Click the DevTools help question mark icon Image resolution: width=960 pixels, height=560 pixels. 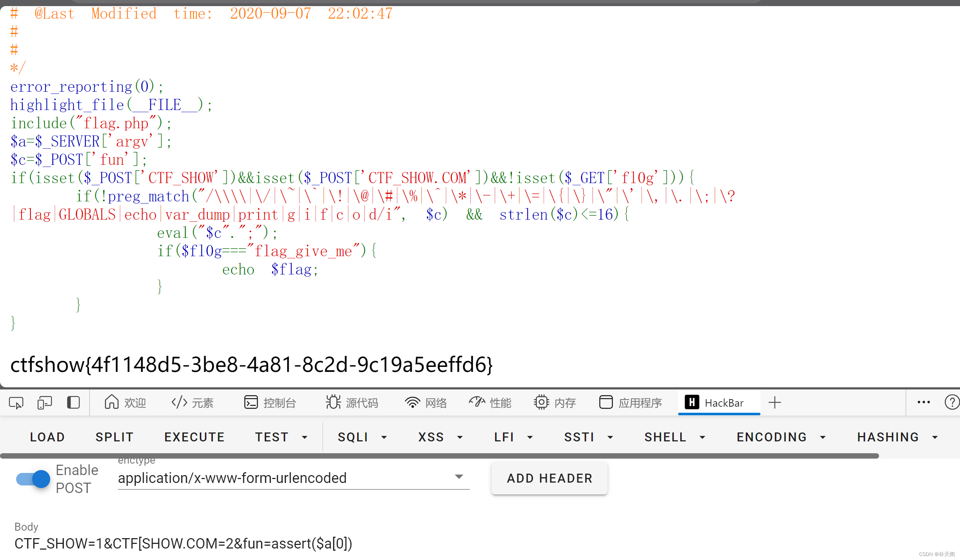pyautogui.click(x=951, y=402)
